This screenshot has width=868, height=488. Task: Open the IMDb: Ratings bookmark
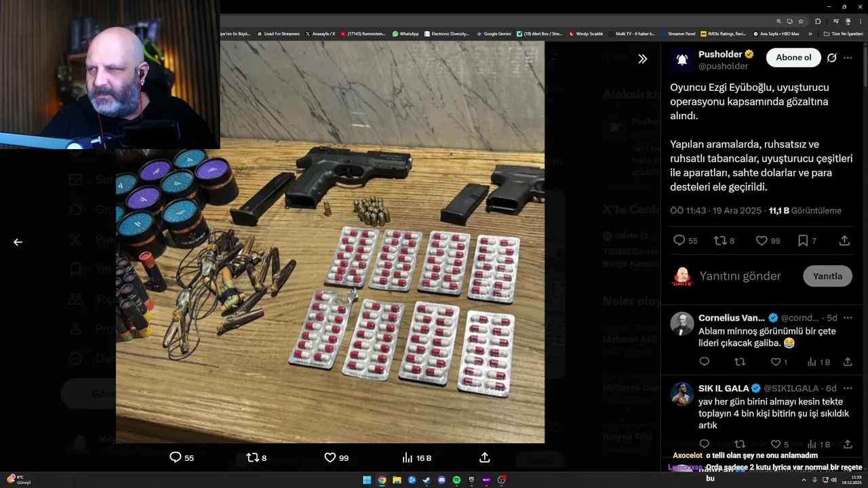coord(723,33)
